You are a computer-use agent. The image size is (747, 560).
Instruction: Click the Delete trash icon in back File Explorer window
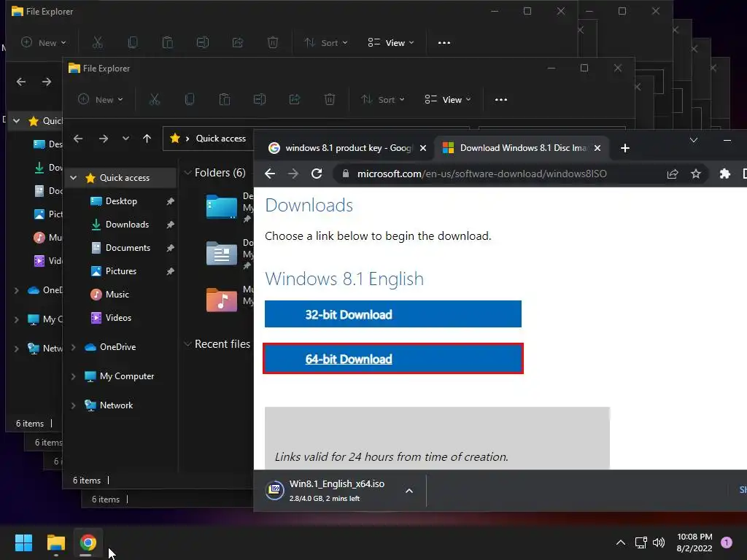pyautogui.click(x=273, y=43)
